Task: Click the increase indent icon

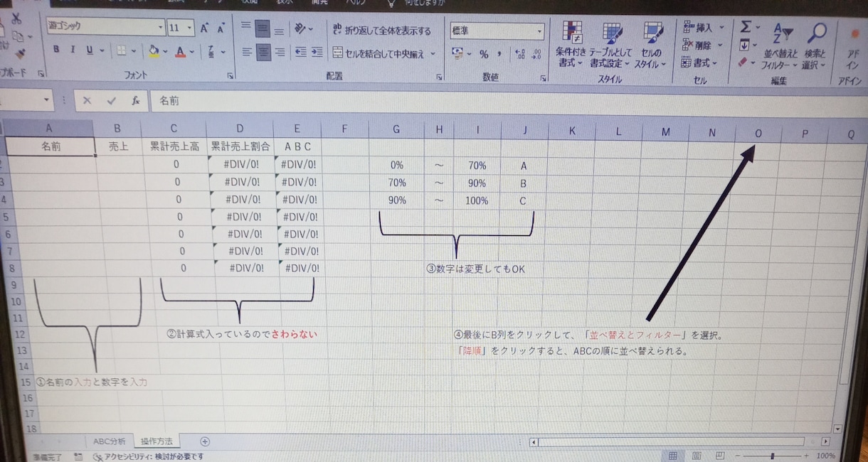Action: click(x=317, y=52)
